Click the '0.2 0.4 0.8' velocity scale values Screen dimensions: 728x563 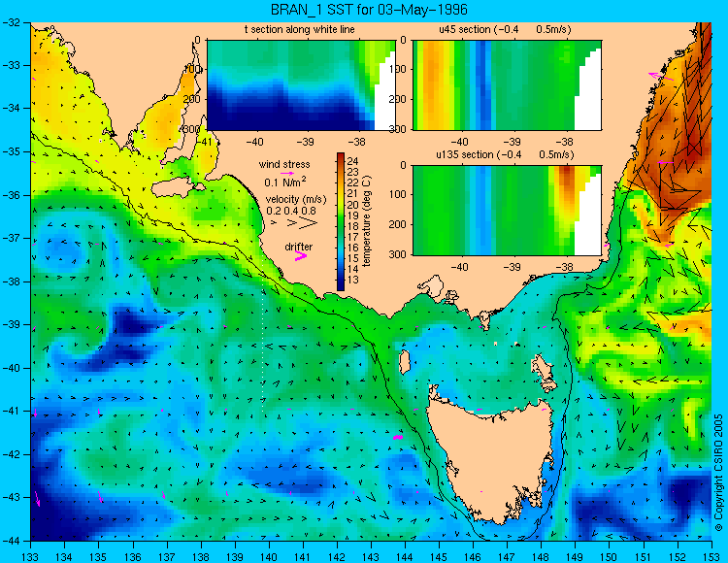coord(291,211)
